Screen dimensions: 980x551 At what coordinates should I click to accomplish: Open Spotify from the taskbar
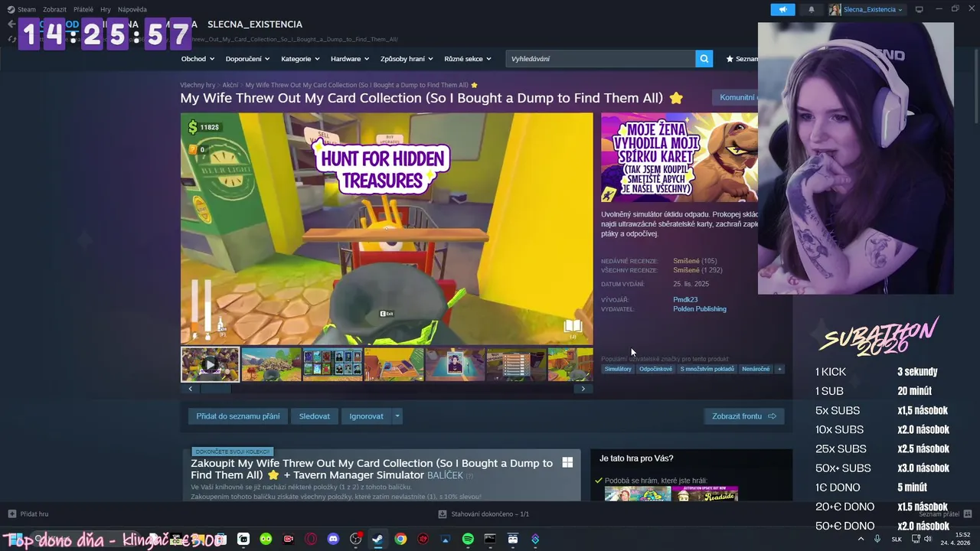pyautogui.click(x=468, y=539)
